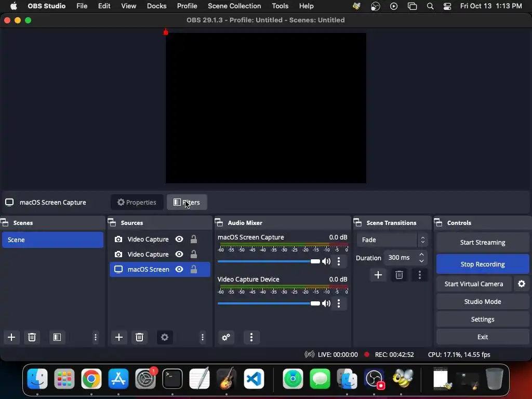Open Video Capture Device audio options menu

pyautogui.click(x=339, y=303)
